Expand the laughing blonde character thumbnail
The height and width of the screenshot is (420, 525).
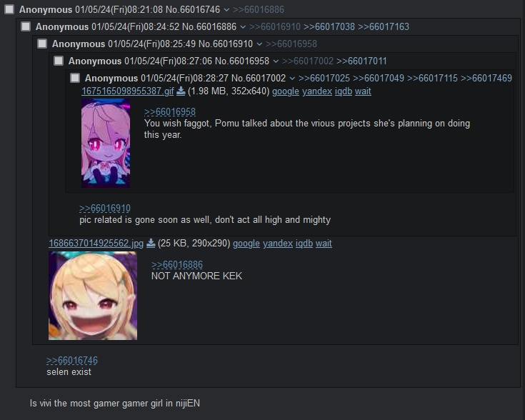click(93, 296)
